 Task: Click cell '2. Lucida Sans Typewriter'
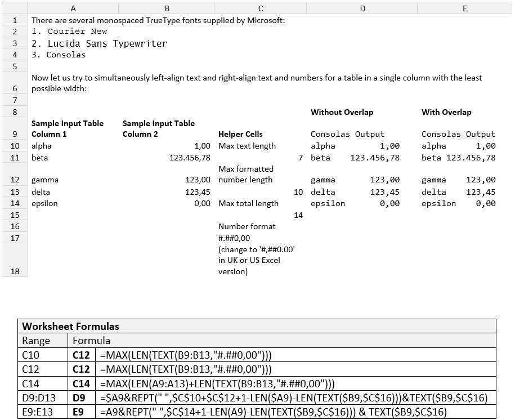pyautogui.click(x=99, y=43)
